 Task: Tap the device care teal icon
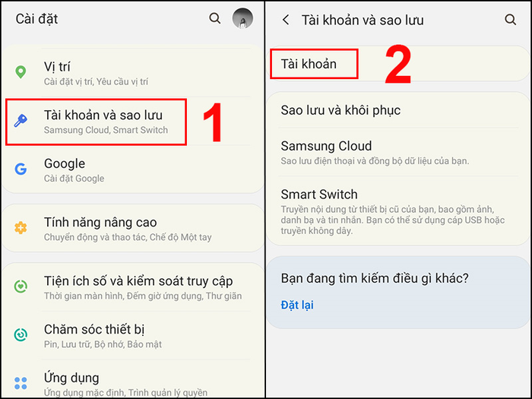pyautogui.click(x=21, y=334)
